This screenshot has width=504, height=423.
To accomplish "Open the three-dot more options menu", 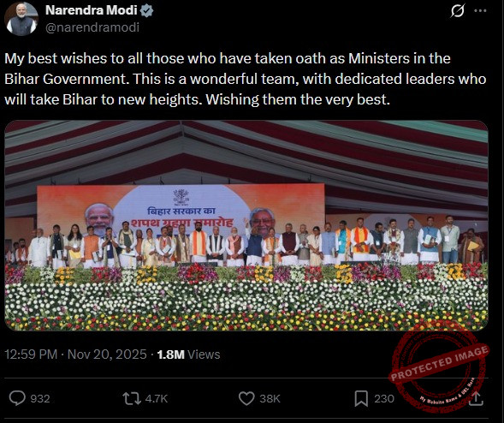I will (480, 10).
